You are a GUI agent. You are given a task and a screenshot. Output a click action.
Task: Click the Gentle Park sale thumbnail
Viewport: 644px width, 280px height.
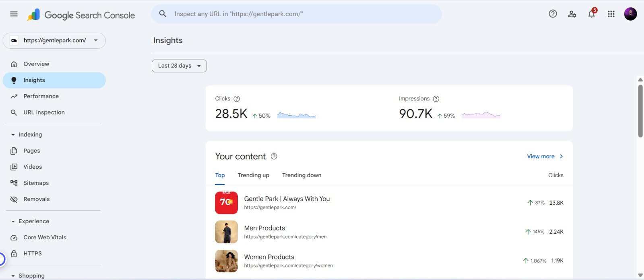pyautogui.click(x=226, y=203)
